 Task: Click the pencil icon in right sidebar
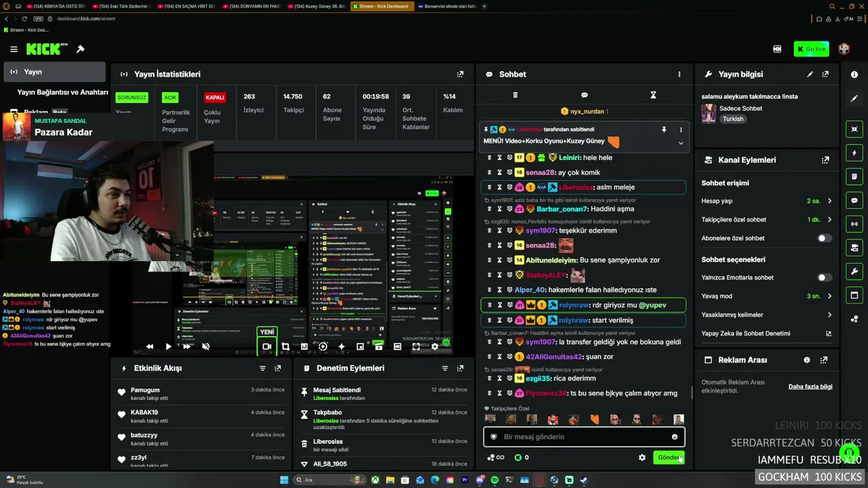(854, 98)
